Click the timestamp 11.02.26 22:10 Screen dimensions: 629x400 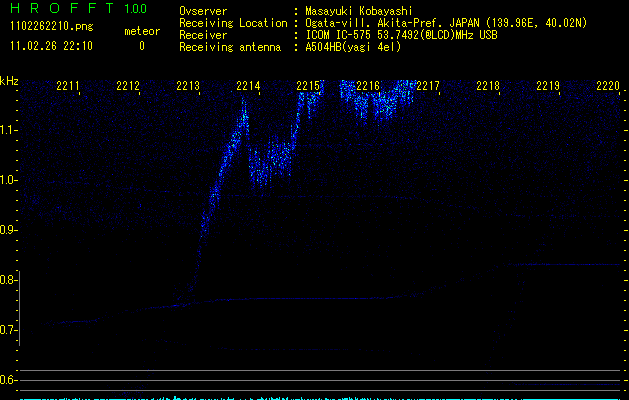tap(51, 46)
